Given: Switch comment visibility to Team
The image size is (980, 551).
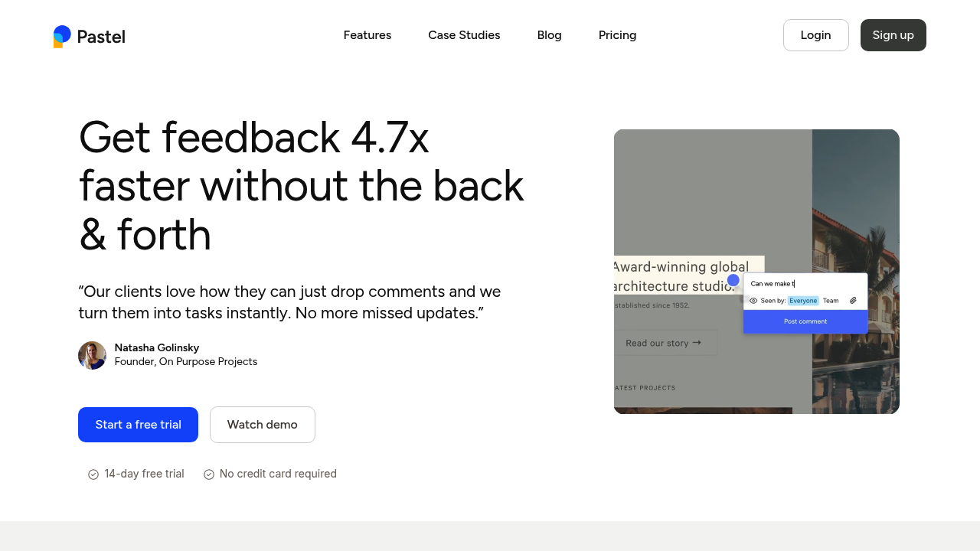Looking at the screenshot, I should click(831, 301).
